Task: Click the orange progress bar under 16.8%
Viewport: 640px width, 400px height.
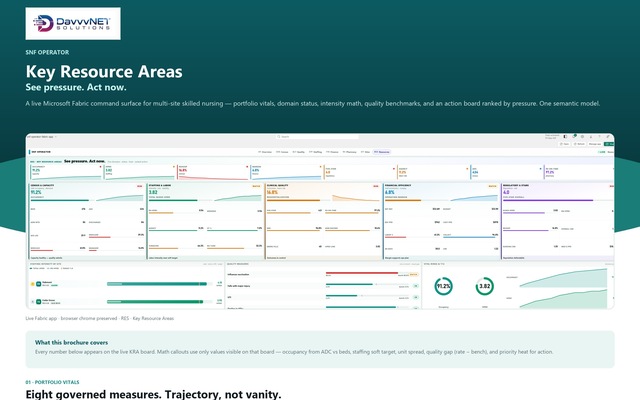Action: (x=293, y=200)
